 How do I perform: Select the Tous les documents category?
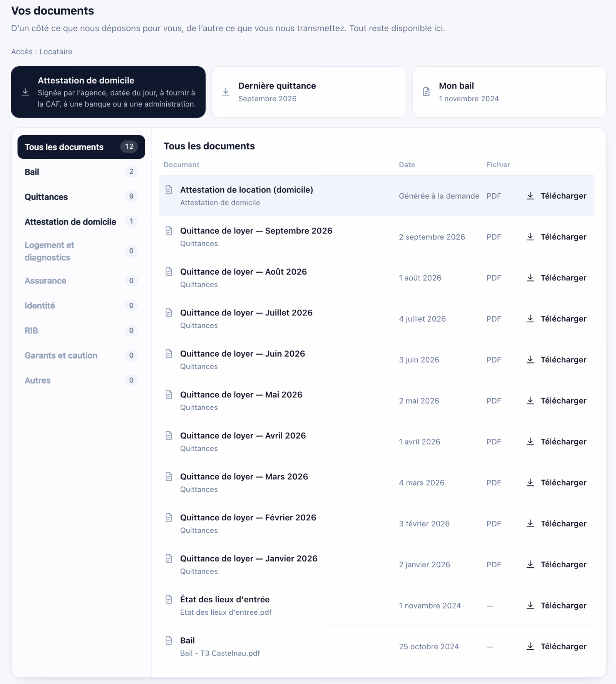[x=81, y=147]
